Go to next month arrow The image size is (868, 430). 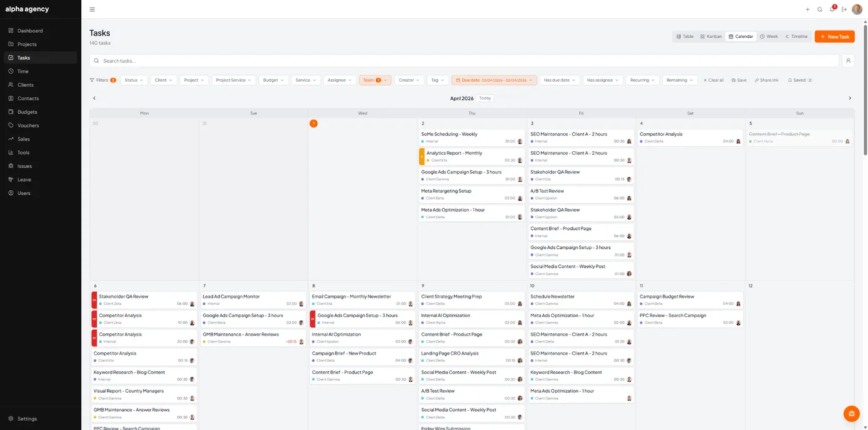849,98
